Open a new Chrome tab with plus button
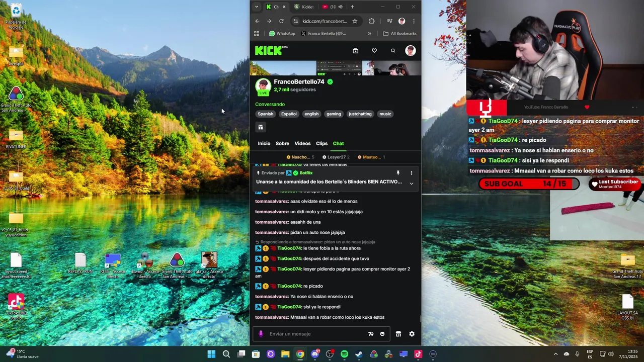The image size is (644, 362). (352, 7)
